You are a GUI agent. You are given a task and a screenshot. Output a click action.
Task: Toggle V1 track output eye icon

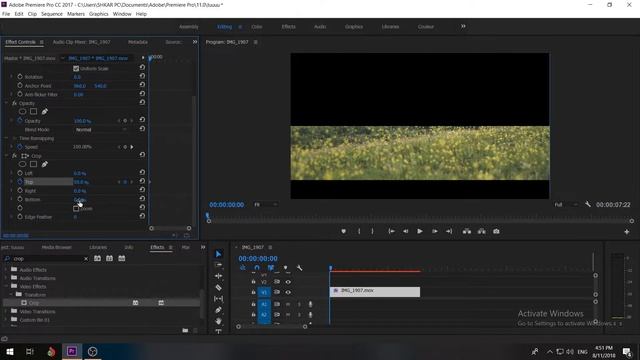(x=288, y=292)
